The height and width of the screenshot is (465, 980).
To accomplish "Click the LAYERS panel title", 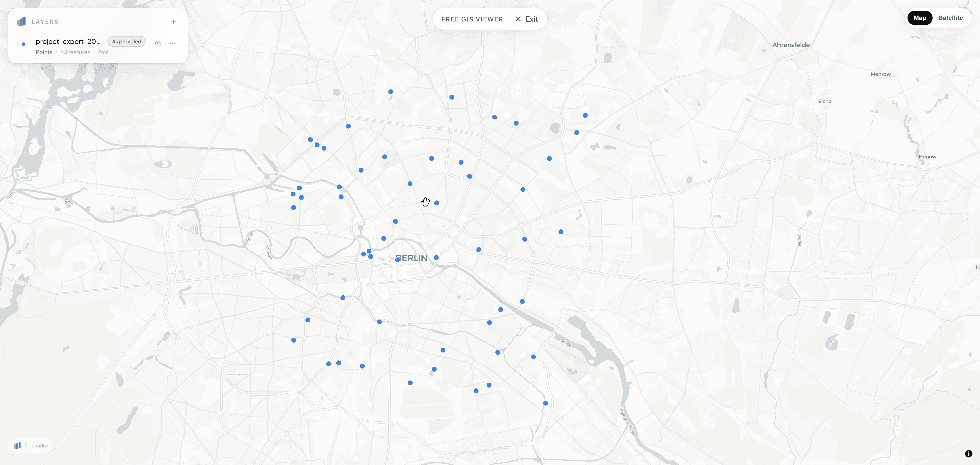I will click(45, 21).
